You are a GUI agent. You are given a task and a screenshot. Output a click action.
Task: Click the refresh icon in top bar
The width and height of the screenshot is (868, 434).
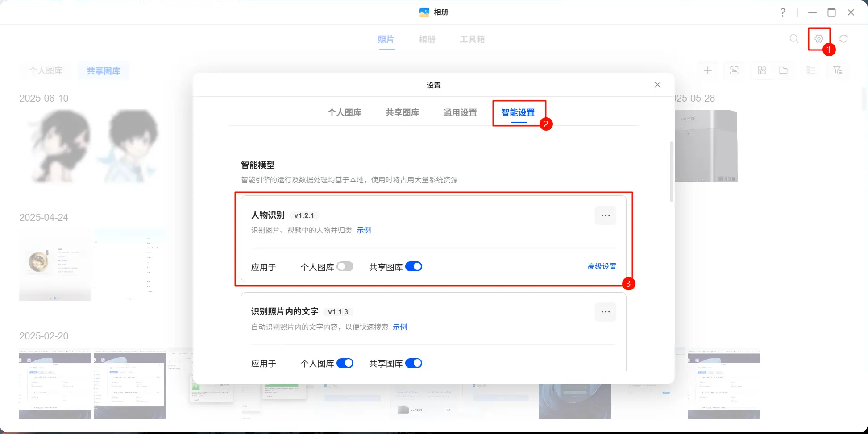click(843, 39)
